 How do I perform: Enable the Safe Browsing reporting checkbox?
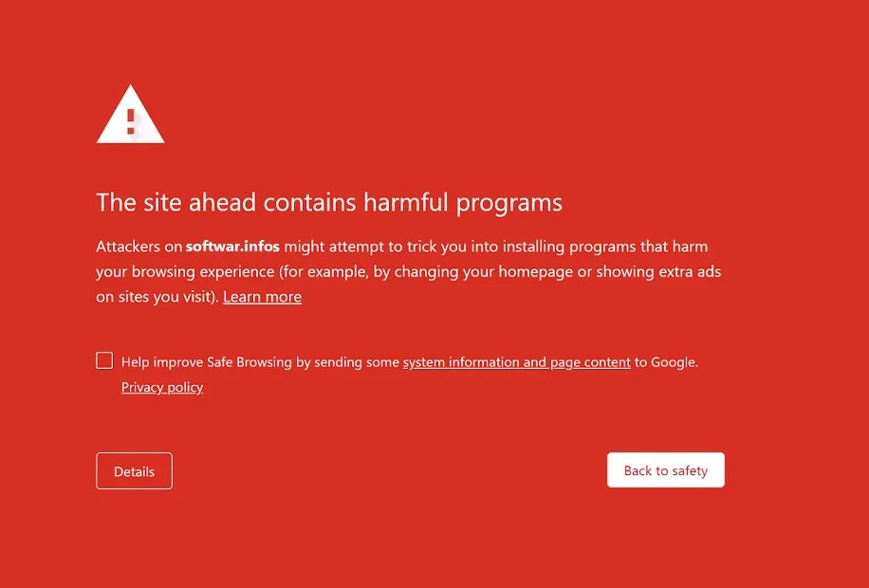coord(104,360)
